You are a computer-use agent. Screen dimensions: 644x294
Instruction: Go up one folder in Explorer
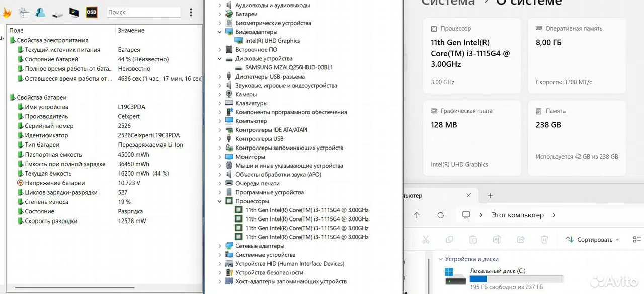417,215
